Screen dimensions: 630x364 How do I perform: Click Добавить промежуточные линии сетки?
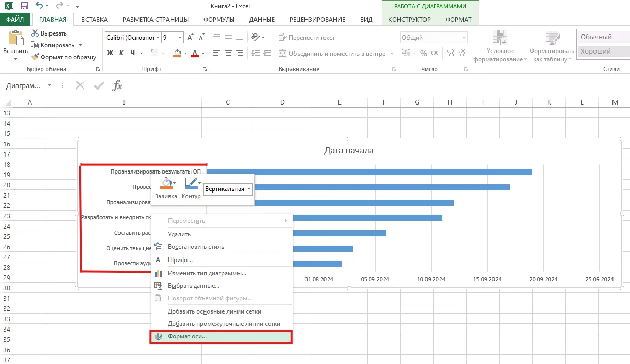coord(224,324)
